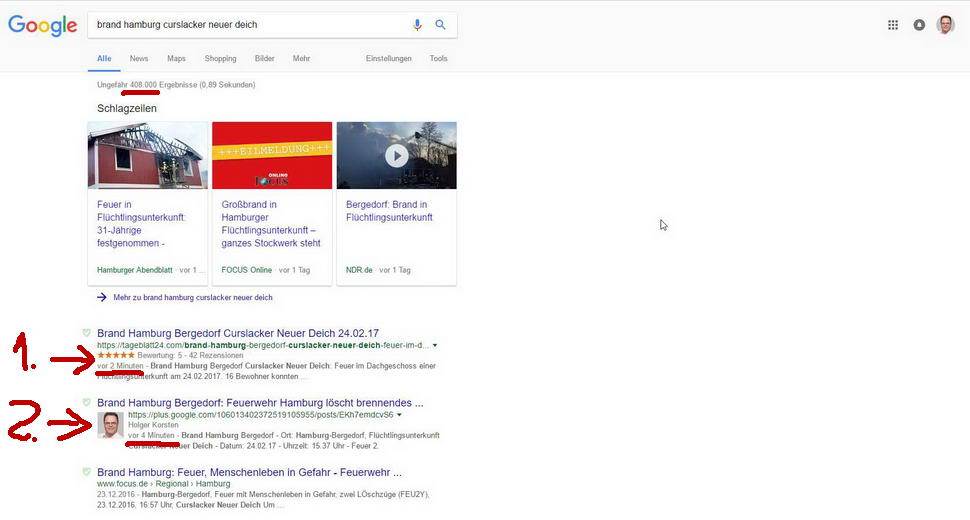Open the burnt house headline thumbnail
Screen dimensions: 970x520
(148, 155)
